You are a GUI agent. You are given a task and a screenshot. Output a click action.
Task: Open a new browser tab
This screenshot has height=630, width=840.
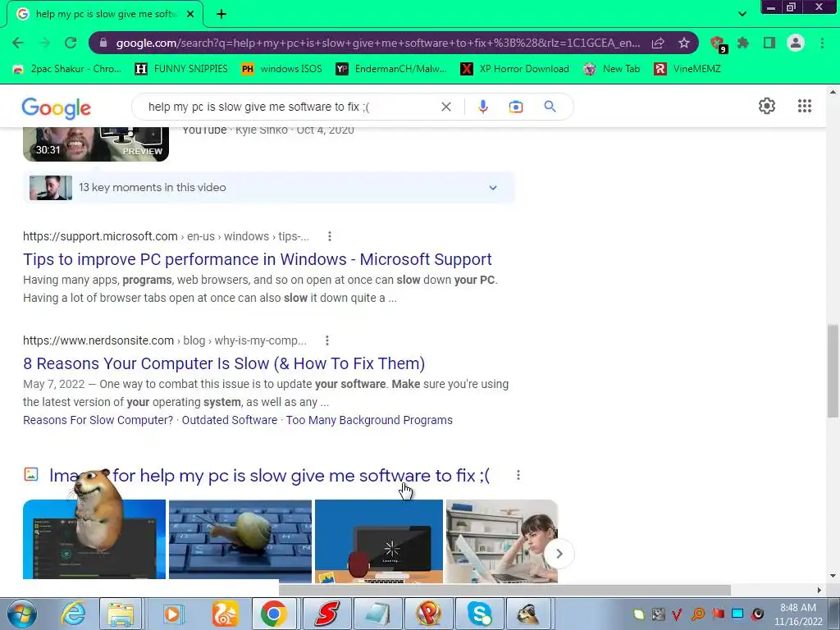tap(221, 14)
